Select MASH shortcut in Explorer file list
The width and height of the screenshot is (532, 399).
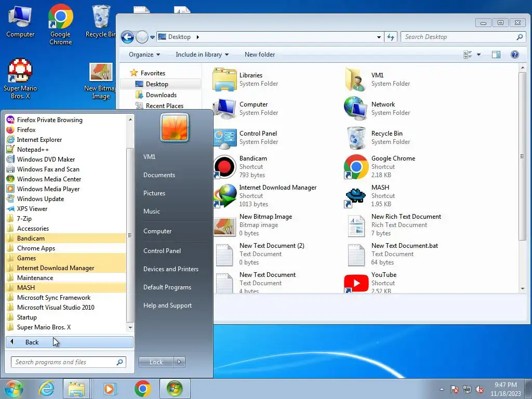(370, 196)
